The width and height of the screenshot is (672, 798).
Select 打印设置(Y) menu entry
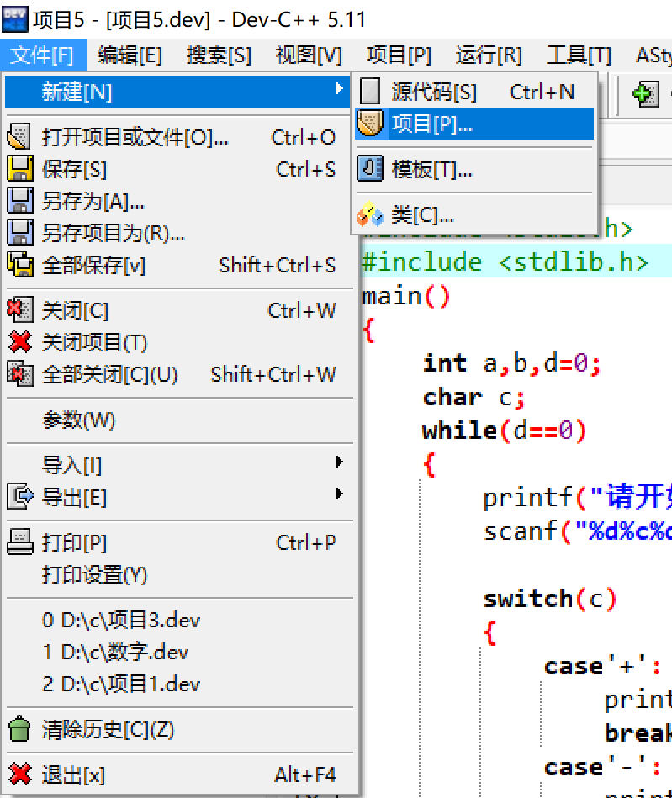[x=178, y=574]
